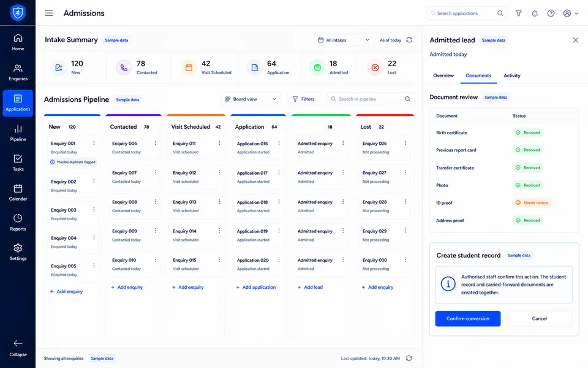Click the Lost summary cross icon
Viewport: 588px width, 368px height.
tap(375, 67)
